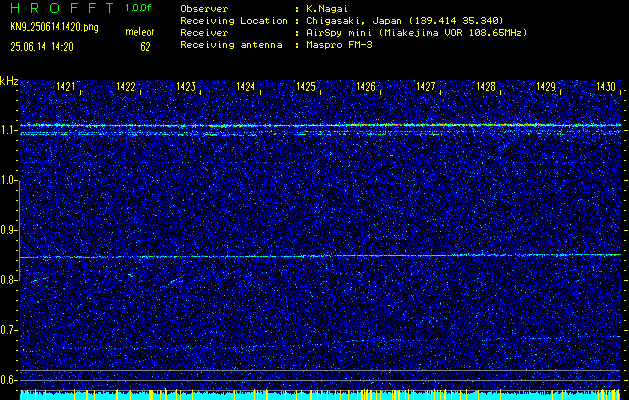Click the HROFFT program title
The image size is (629, 400).
click(62, 8)
